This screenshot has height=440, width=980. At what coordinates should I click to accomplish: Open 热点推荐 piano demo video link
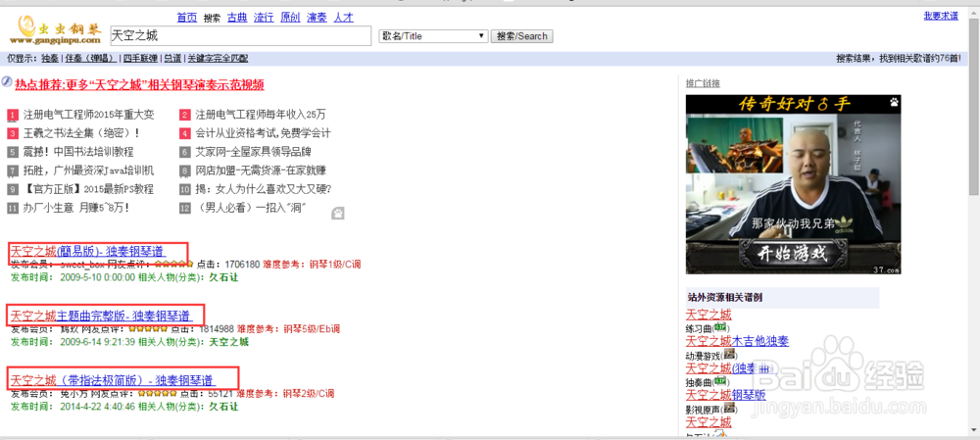pos(139,84)
